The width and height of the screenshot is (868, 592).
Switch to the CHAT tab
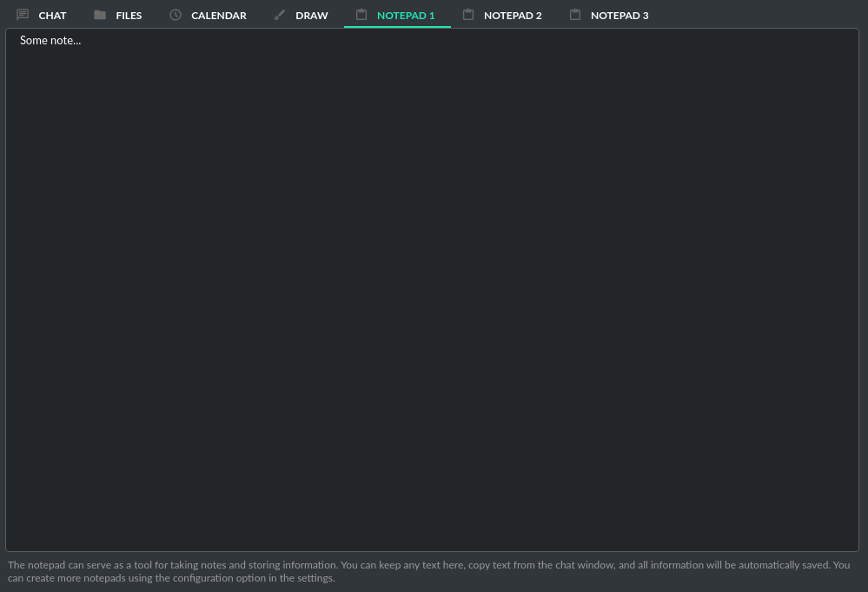point(52,15)
